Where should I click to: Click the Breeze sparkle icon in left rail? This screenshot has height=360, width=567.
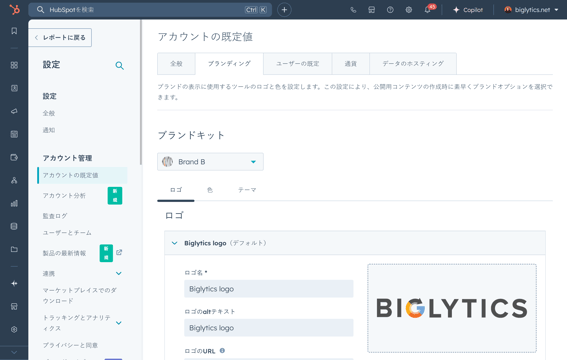[14, 284]
